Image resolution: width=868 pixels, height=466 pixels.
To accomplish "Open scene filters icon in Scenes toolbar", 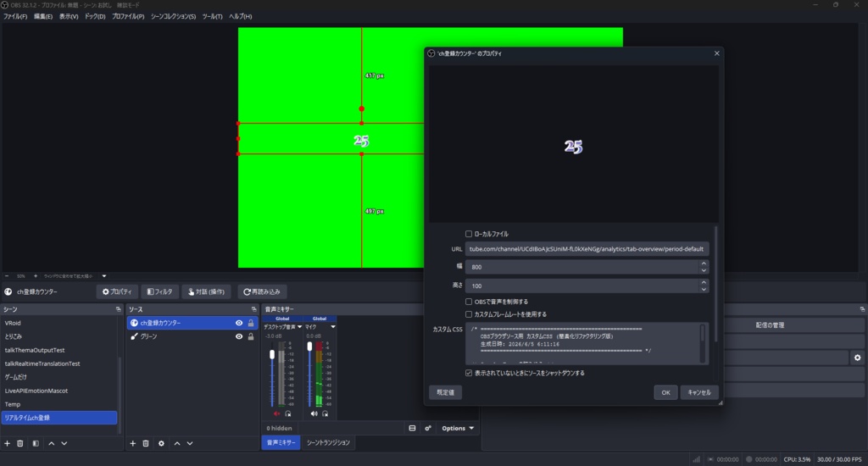I will tap(36, 443).
